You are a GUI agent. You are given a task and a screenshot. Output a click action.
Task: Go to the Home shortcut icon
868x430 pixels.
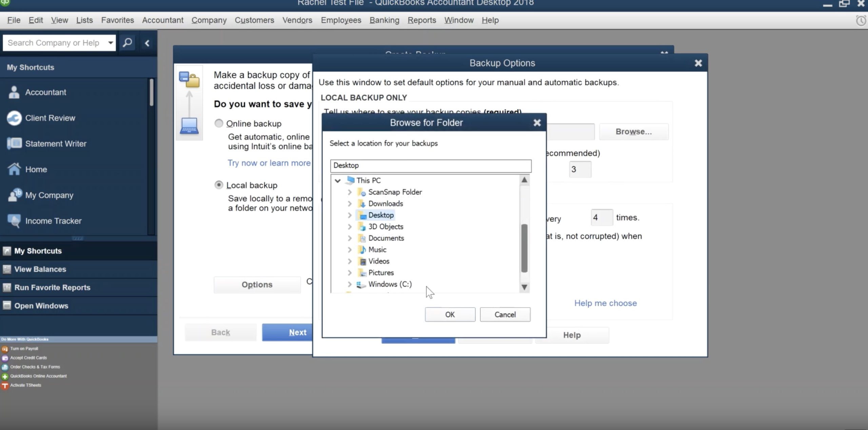coord(14,169)
